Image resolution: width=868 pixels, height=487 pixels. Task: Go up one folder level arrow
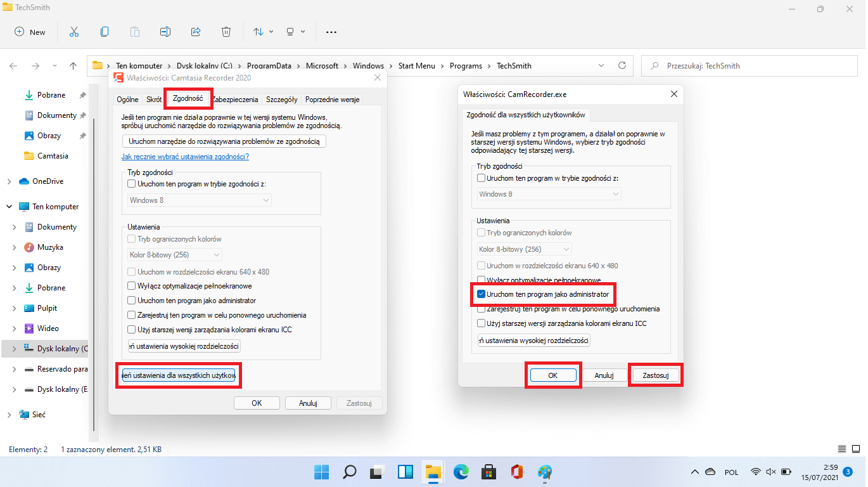point(73,66)
